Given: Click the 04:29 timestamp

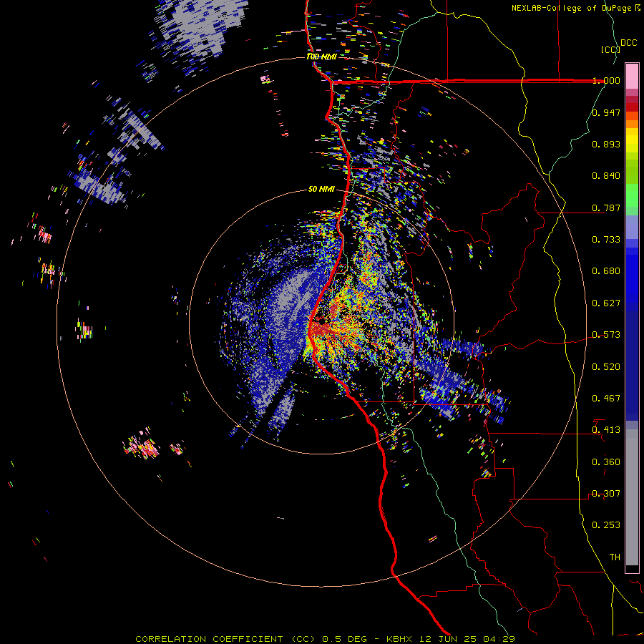Looking at the screenshot, I should pos(499,639).
